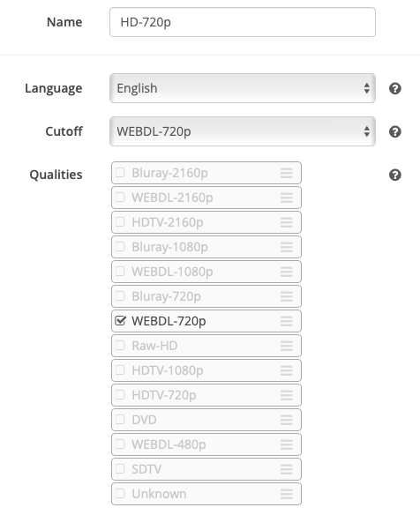This screenshot has height=515, width=420.
Task: Uncheck the WEBDL-720p quality checkbox
Action: [x=120, y=321]
